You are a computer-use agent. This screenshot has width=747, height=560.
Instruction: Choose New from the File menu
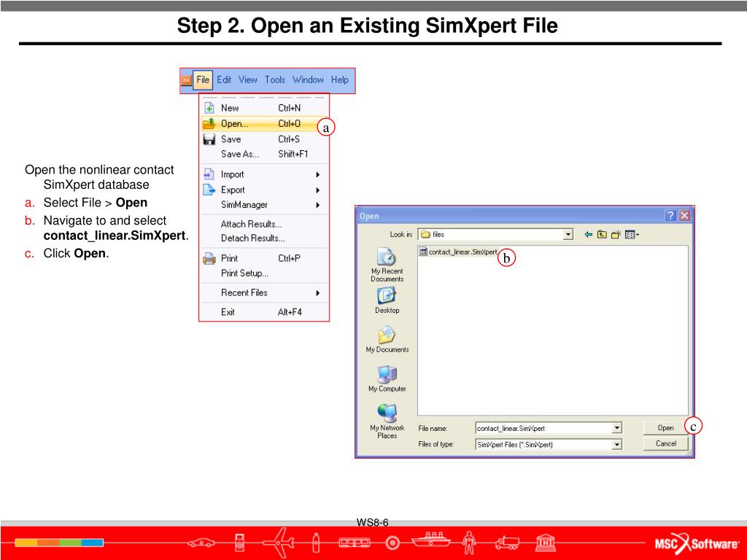point(264,108)
